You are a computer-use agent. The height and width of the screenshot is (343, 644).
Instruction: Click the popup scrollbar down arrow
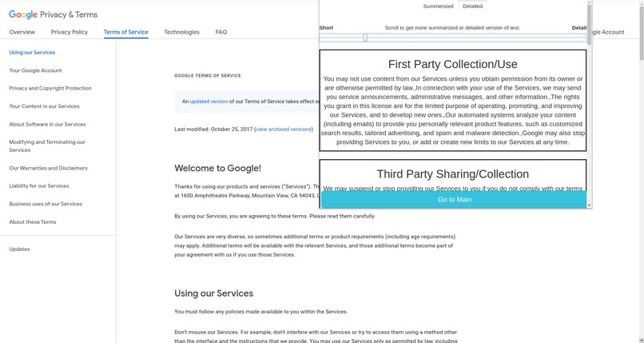point(590,205)
